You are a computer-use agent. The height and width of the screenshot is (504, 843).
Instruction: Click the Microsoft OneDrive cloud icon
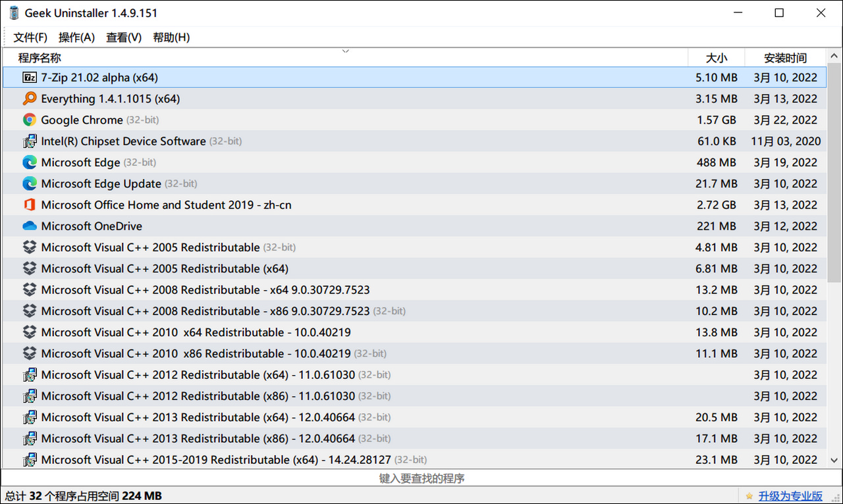pos(30,226)
